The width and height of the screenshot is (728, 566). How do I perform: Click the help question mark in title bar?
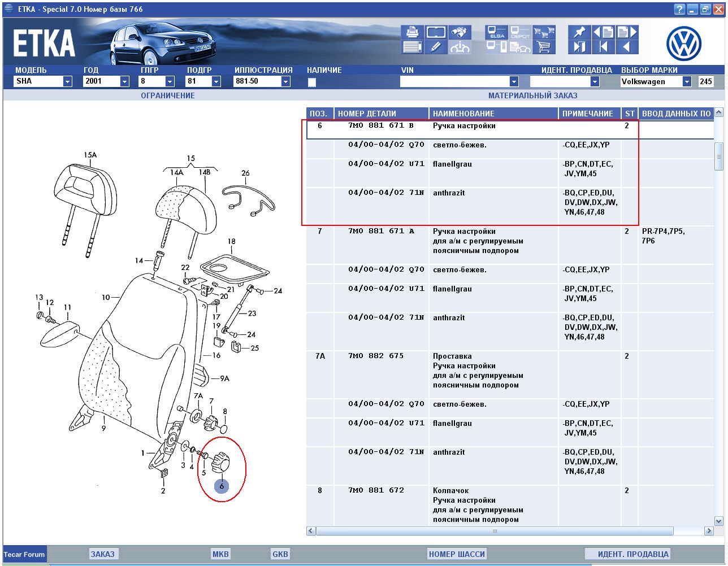pos(680,9)
